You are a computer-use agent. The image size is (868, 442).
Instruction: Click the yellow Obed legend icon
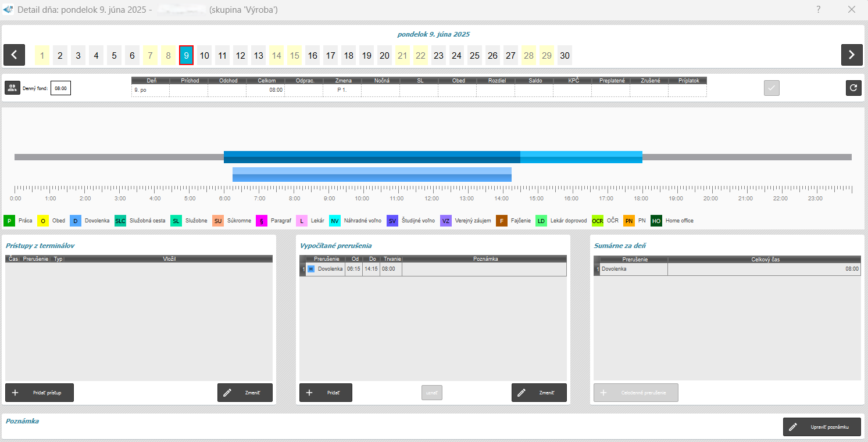coord(43,221)
